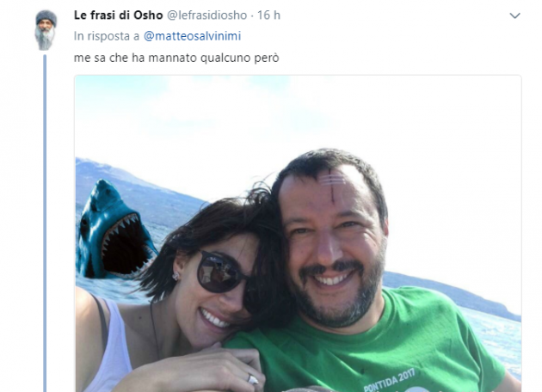Open the @lefrasidiosho handle

coord(207,15)
